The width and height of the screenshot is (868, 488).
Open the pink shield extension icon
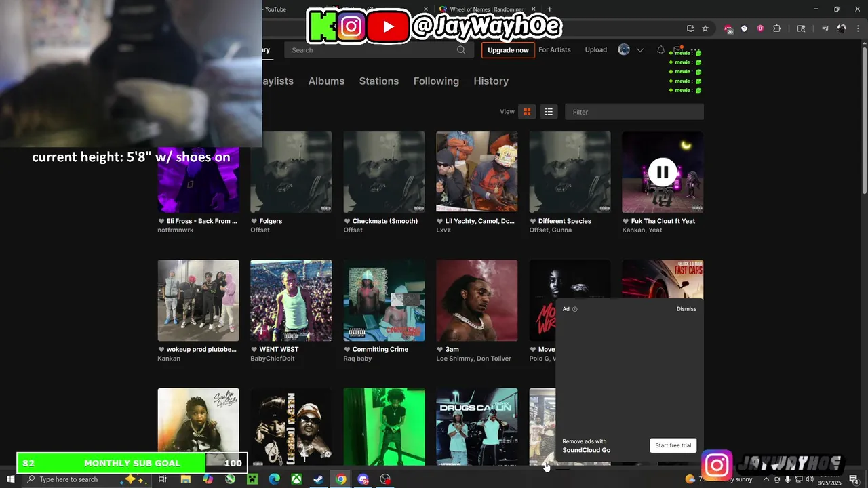760,28
